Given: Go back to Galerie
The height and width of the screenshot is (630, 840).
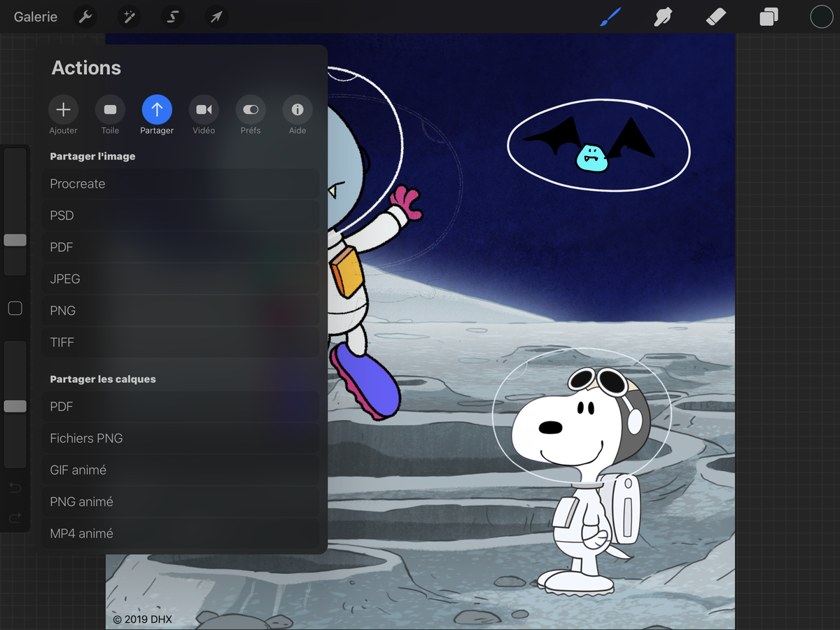Looking at the screenshot, I should [x=36, y=17].
